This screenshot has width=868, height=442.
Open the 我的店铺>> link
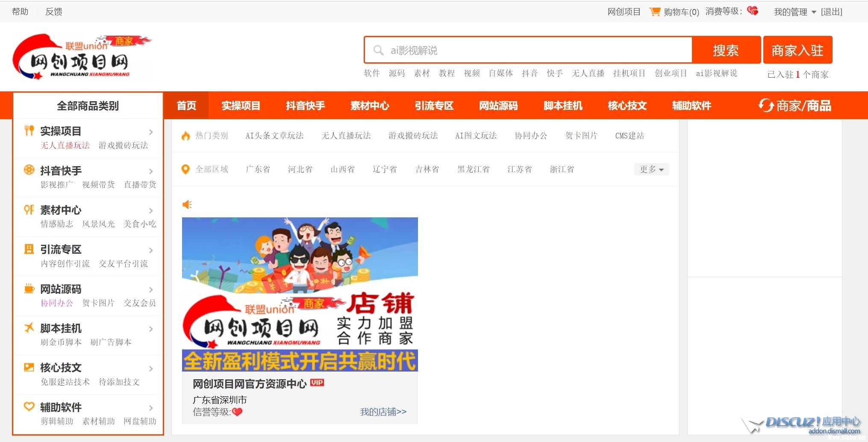click(383, 412)
